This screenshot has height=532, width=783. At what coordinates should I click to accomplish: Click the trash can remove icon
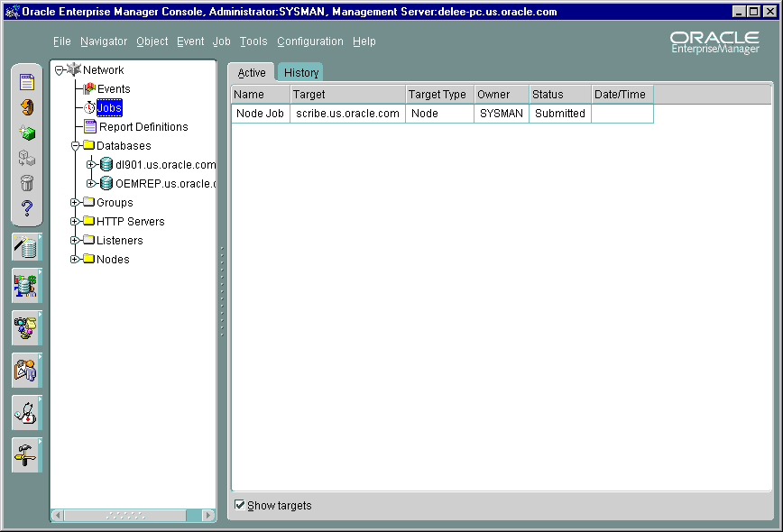(27, 183)
